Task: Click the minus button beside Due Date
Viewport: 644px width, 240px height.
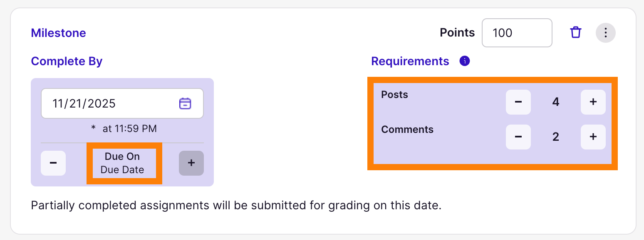Action: tap(53, 163)
